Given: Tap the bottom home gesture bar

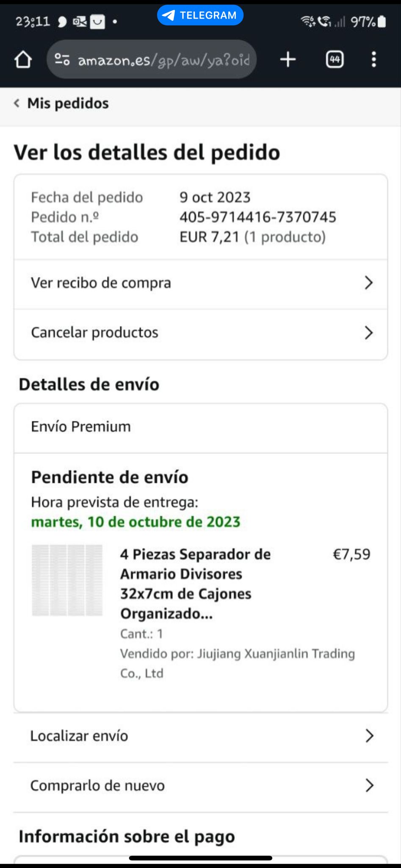Looking at the screenshot, I should [x=200, y=858].
